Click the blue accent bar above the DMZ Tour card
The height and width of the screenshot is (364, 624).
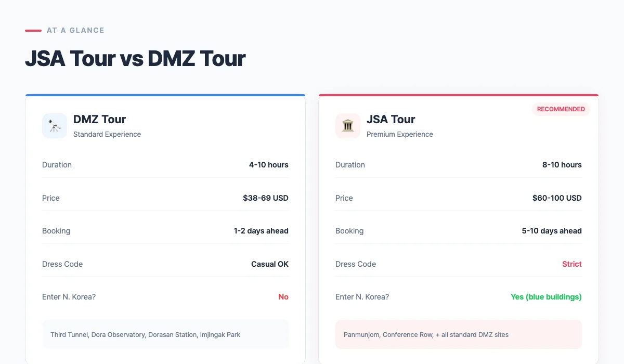[x=165, y=95]
